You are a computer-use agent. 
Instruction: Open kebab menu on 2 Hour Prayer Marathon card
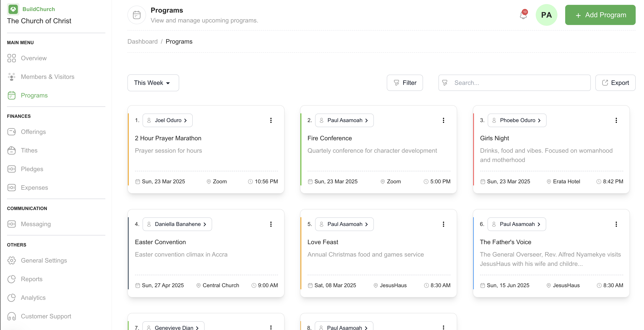pyautogui.click(x=271, y=120)
